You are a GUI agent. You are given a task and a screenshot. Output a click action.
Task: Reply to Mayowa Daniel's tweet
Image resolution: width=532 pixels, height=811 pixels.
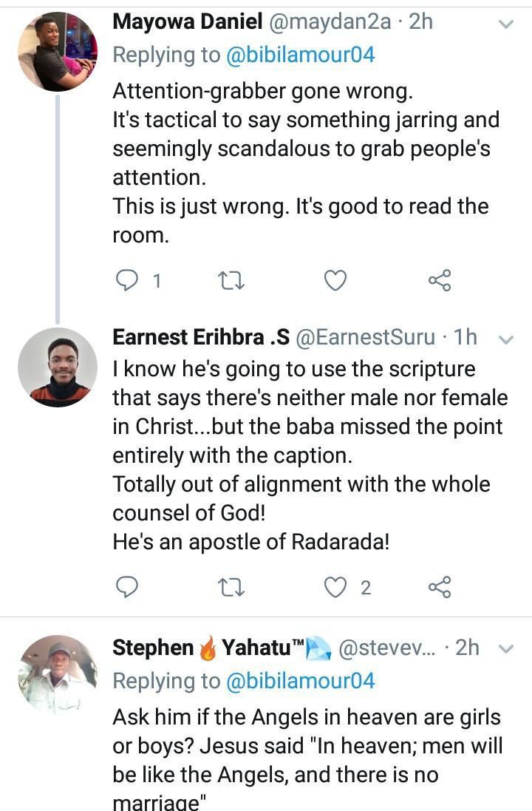click(x=128, y=281)
